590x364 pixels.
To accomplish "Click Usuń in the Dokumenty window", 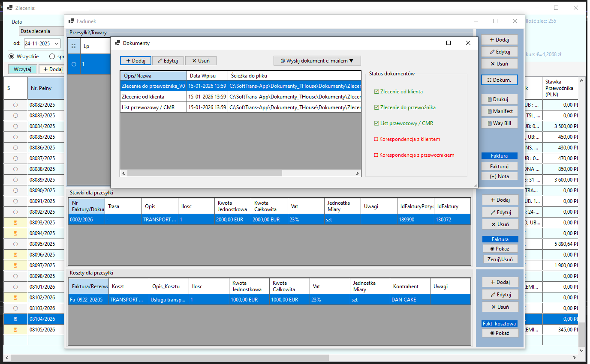I will (201, 61).
